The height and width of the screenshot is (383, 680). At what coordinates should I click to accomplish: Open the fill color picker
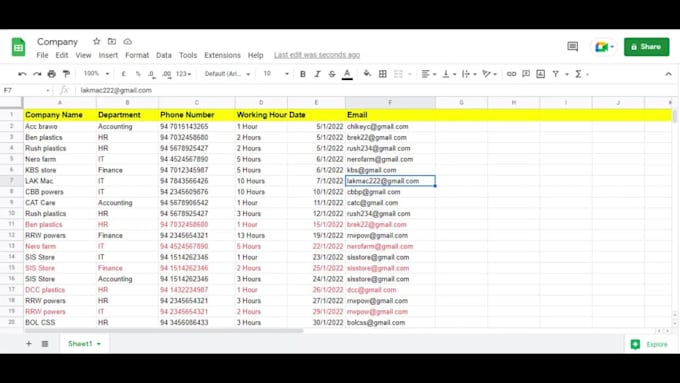coord(367,74)
